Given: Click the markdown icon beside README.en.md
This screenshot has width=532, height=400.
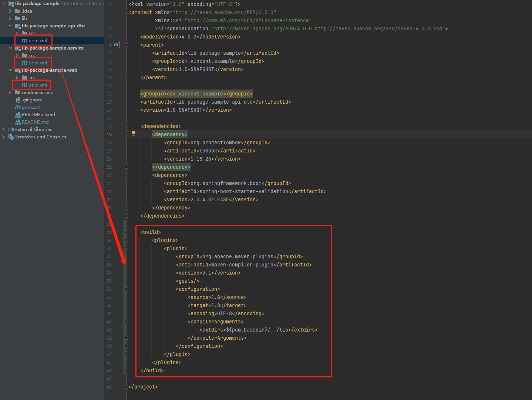Looking at the screenshot, I should click(x=18, y=114).
